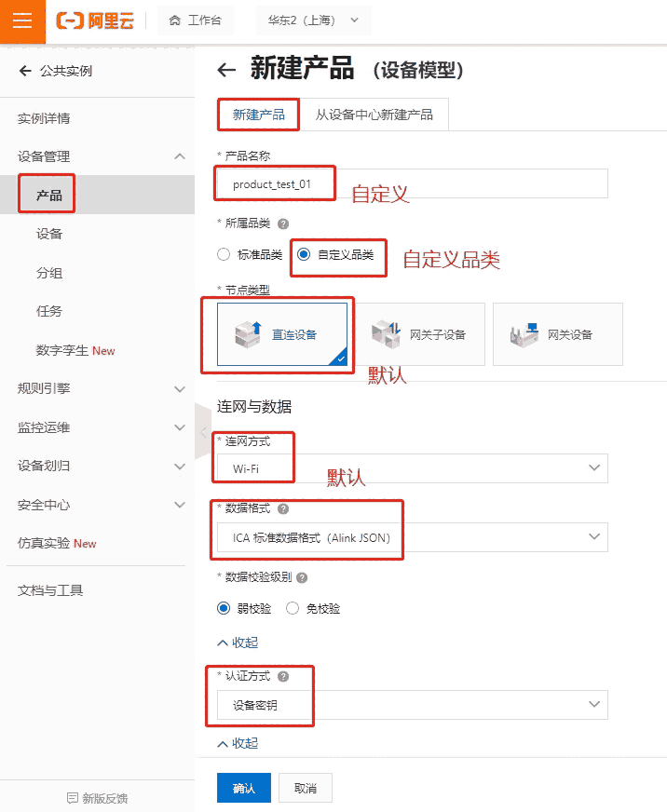The height and width of the screenshot is (812, 667).
Task: Click help icon next to 所属品类
Action: (x=283, y=223)
